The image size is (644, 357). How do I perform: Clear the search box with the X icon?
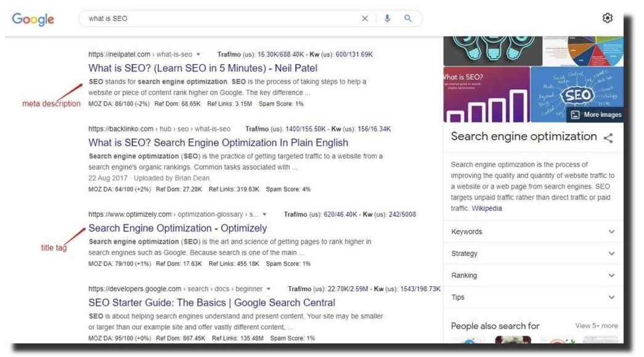(365, 18)
